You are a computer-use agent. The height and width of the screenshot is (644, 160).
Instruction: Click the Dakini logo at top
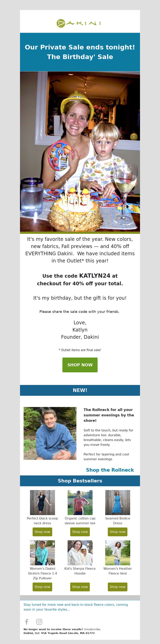click(79, 23)
